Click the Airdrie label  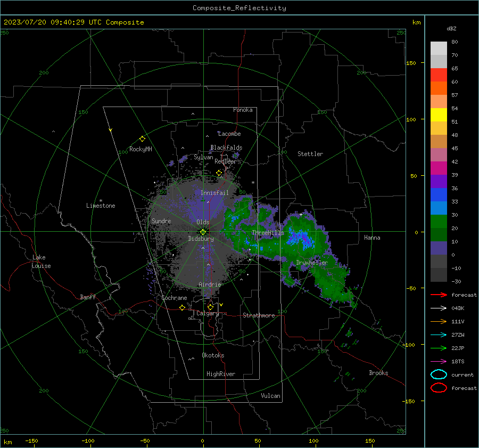pos(210,284)
